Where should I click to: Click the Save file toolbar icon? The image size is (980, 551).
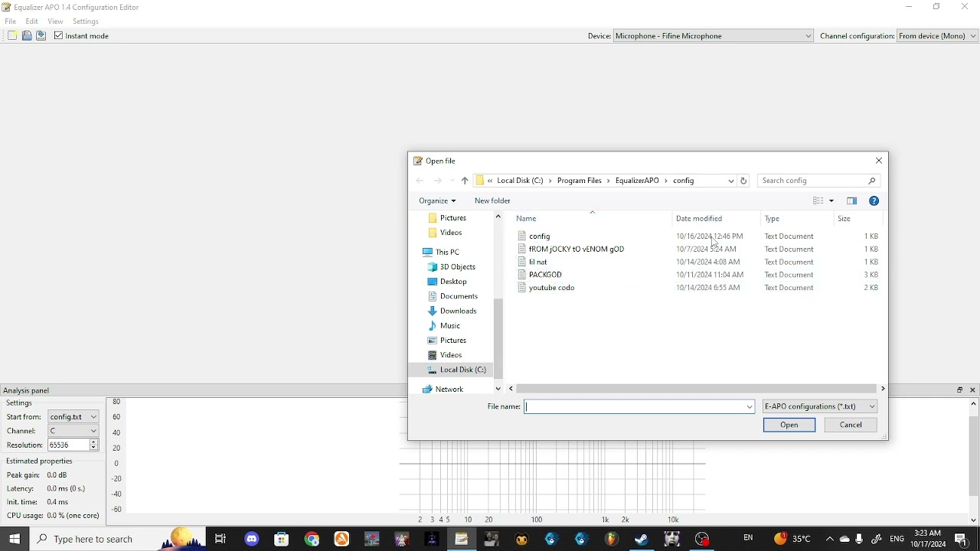[x=41, y=36]
